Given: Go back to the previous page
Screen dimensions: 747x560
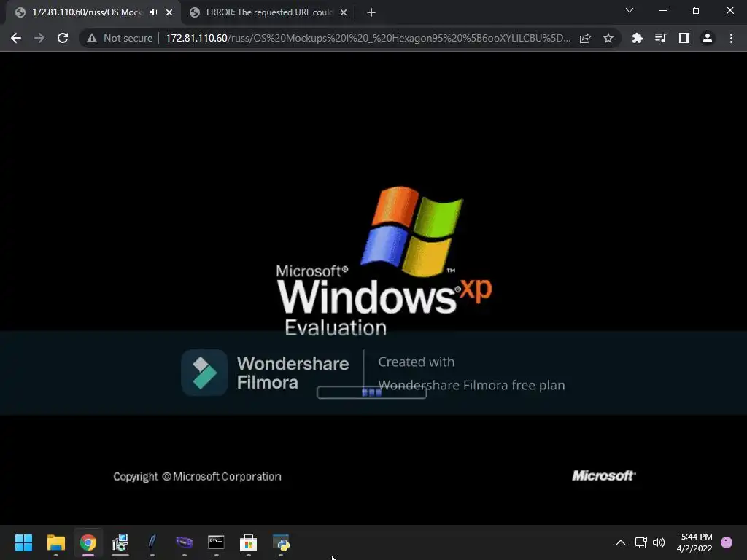Looking at the screenshot, I should [16, 38].
